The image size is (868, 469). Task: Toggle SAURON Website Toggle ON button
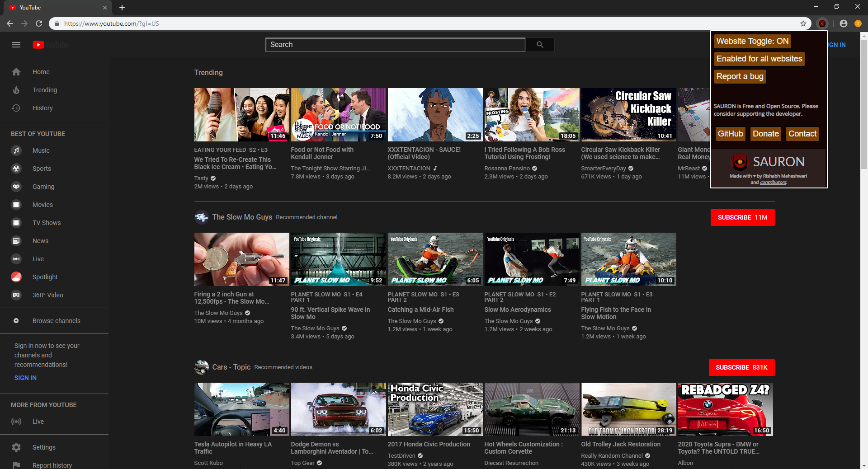[752, 41]
